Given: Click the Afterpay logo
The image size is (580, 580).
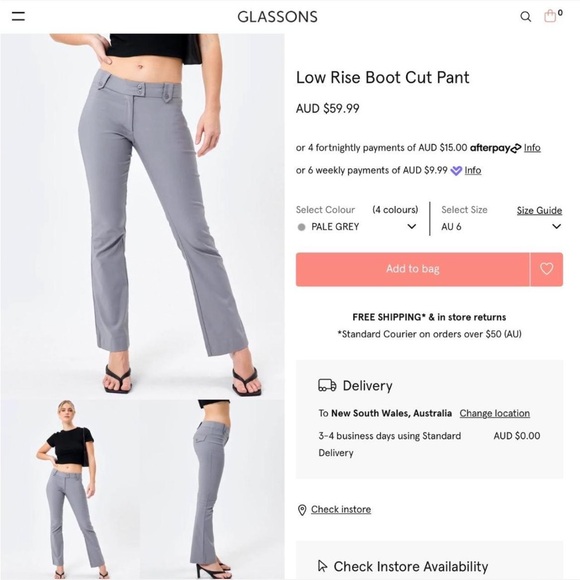Looking at the screenshot, I should (x=495, y=148).
